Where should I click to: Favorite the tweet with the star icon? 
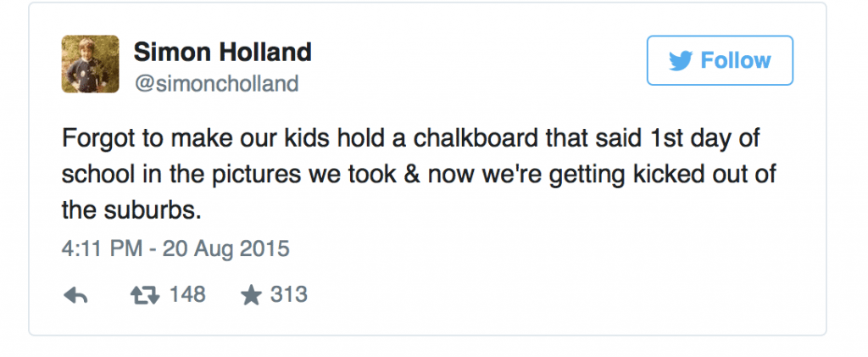point(251,295)
